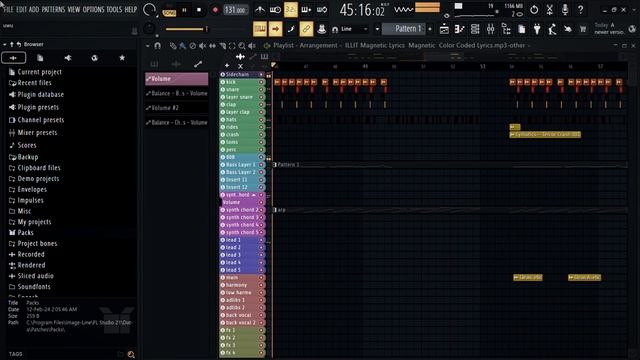Toggle auto-scrolling arrow button
This screenshot has height=360, width=640.
point(275,29)
